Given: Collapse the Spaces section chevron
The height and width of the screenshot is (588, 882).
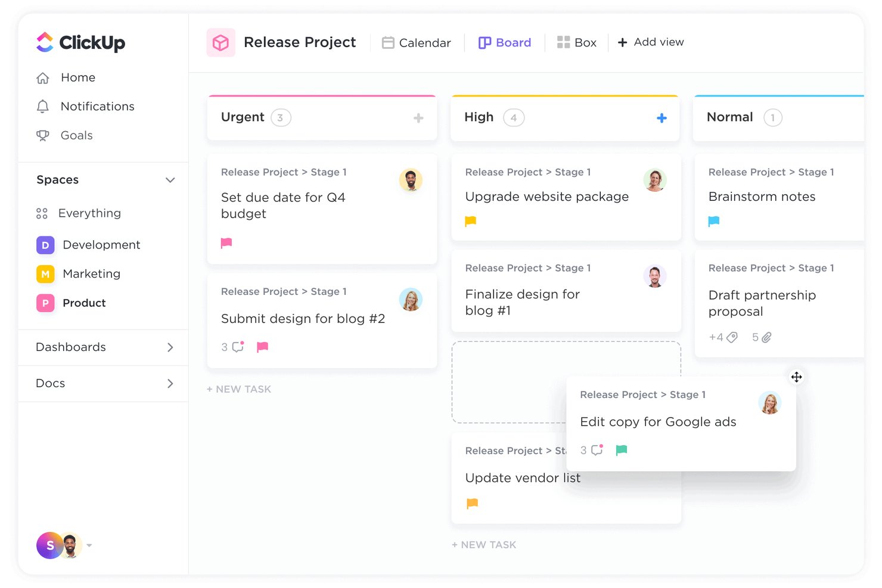Looking at the screenshot, I should tap(170, 180).
